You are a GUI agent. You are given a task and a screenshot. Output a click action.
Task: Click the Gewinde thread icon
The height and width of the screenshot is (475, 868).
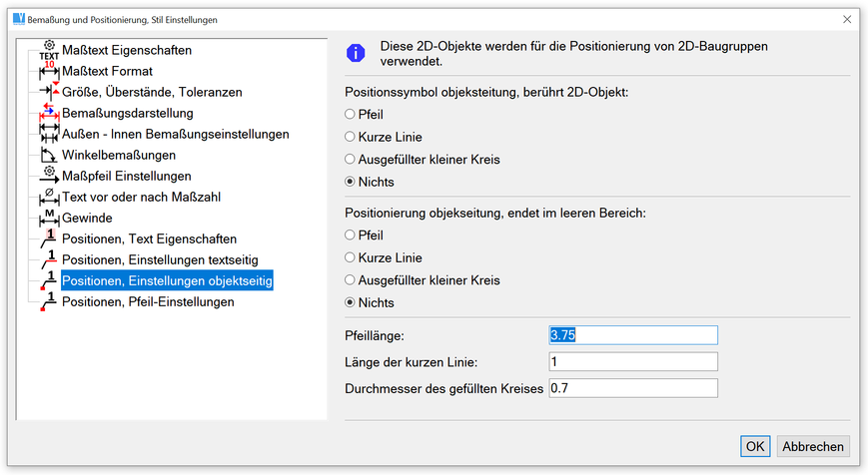[x=49, y=218]
